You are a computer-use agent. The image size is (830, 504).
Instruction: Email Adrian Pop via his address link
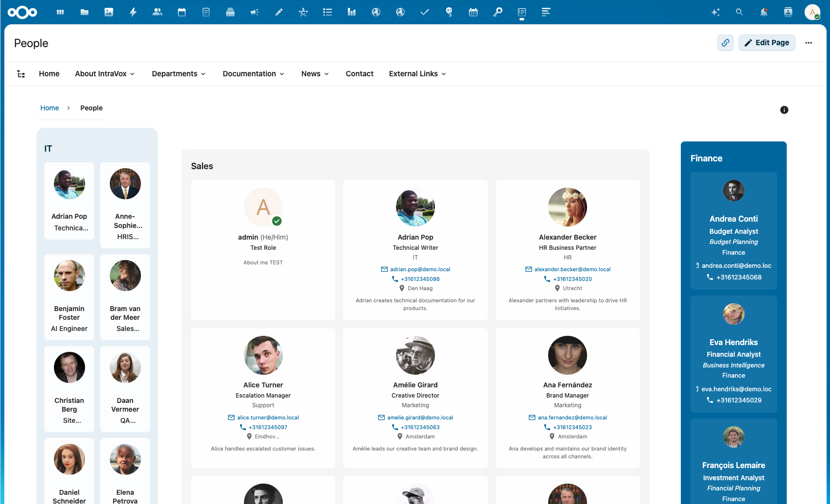coord(420,269)
